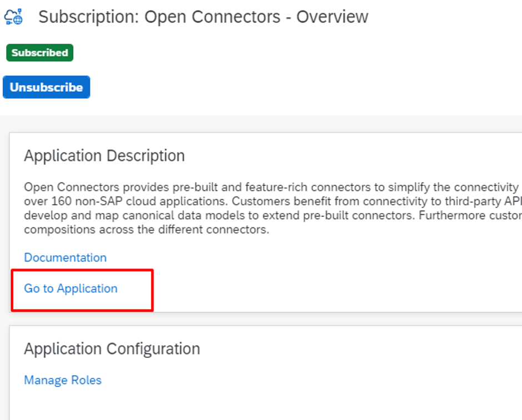Click the line starting 'Open Connectors provides pre-built'
Image resolution: width=522 pixels, height=420 pixels.
tap(273, 187)
